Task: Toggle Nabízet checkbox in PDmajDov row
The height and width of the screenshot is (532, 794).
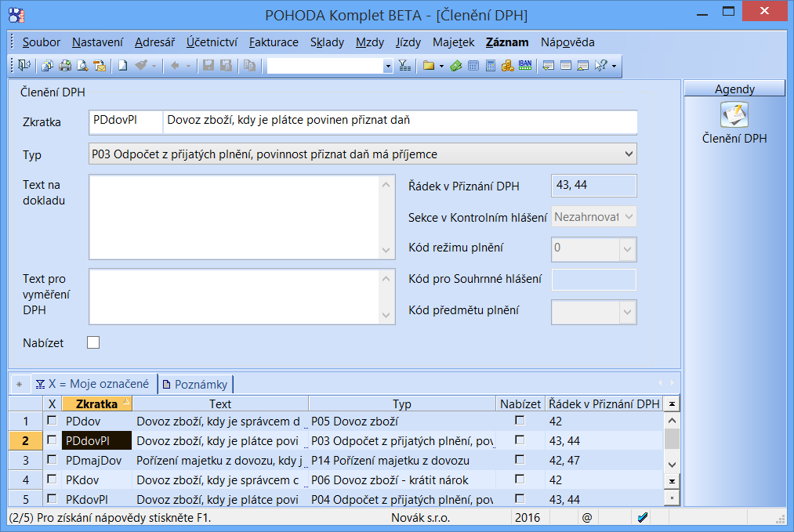Action: click(x=520, y=460)
